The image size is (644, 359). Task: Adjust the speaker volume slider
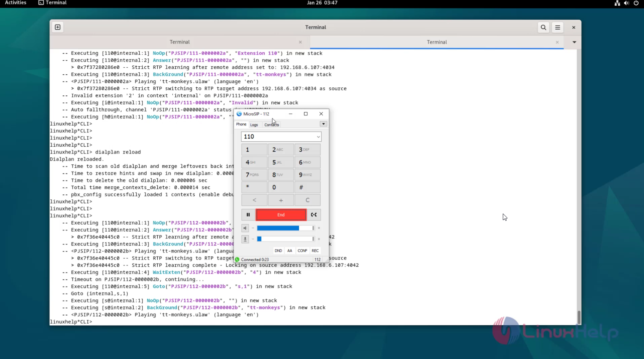pyautogui.click(x=286, y=228)
